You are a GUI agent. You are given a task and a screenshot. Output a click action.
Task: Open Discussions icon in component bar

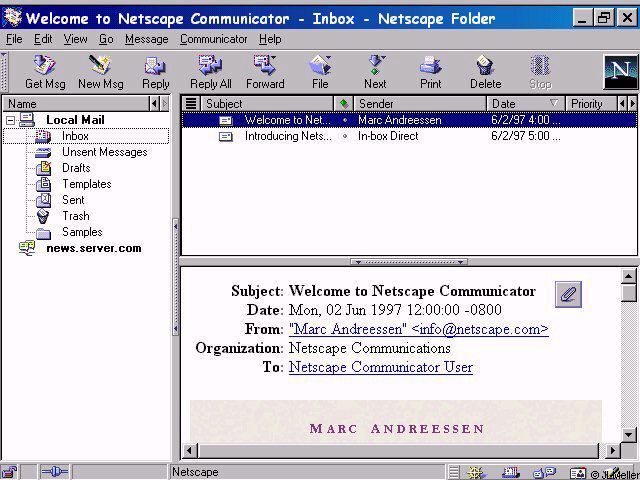[544, 472]
